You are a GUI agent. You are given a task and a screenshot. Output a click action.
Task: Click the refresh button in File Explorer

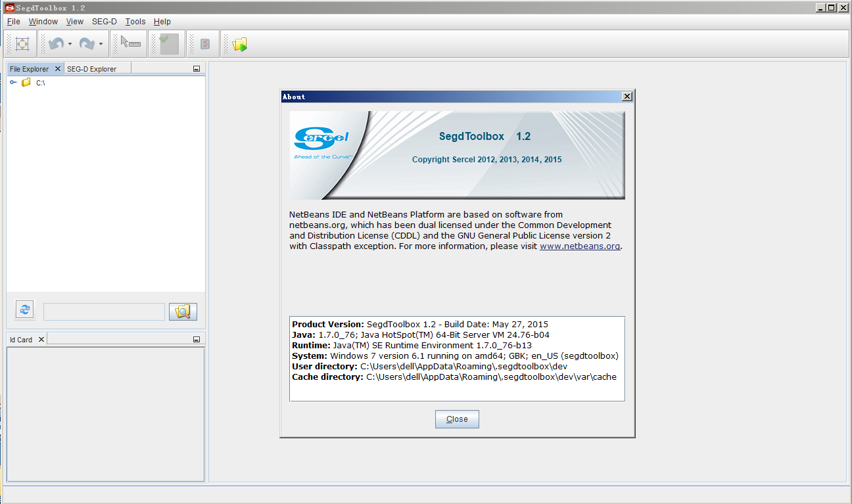pyautogui.click(x=25, y=309)
